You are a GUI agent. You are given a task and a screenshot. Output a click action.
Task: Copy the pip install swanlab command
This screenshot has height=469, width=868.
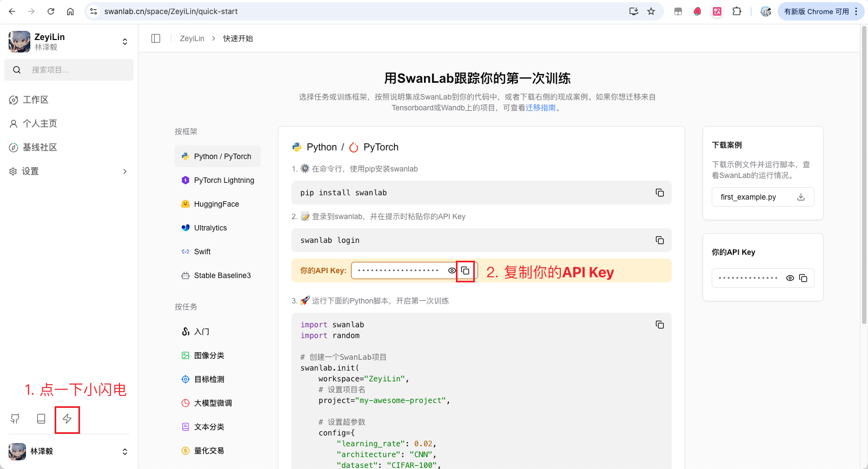tap(660, 193)
